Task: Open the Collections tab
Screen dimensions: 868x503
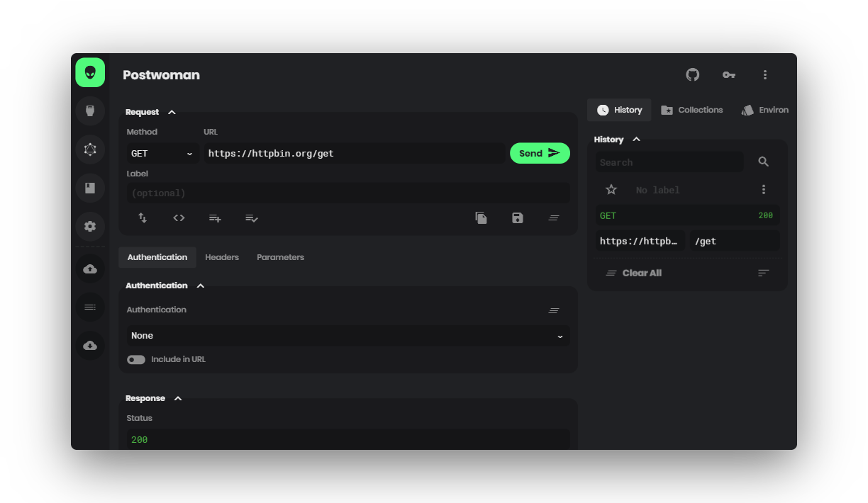Action: point(691,110)
